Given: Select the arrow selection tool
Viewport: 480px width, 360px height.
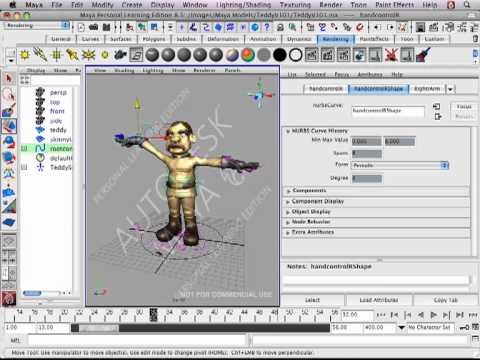Looking at the screenshot, I should [9, 79].
